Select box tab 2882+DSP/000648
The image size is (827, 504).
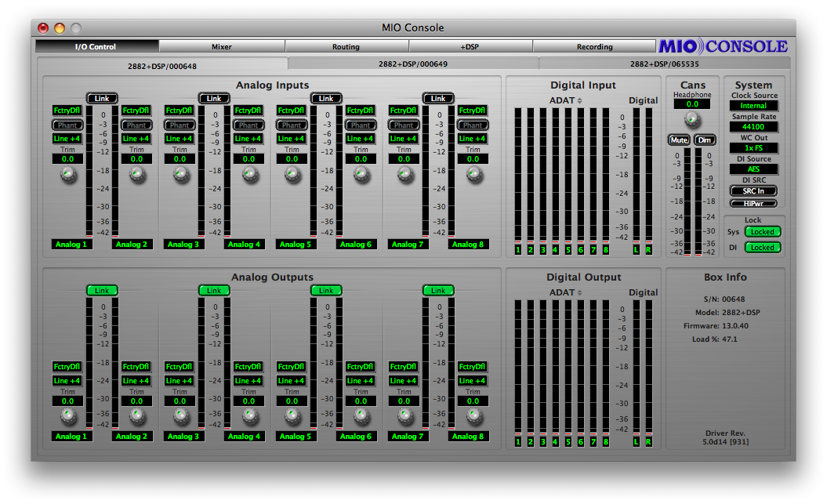click(162, 66)
